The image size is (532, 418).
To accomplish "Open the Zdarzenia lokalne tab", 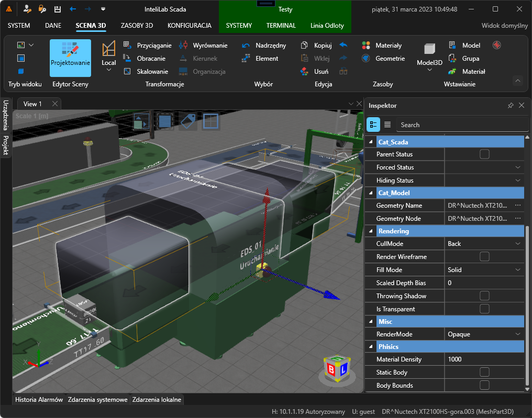I will click(x=157, y=399).
